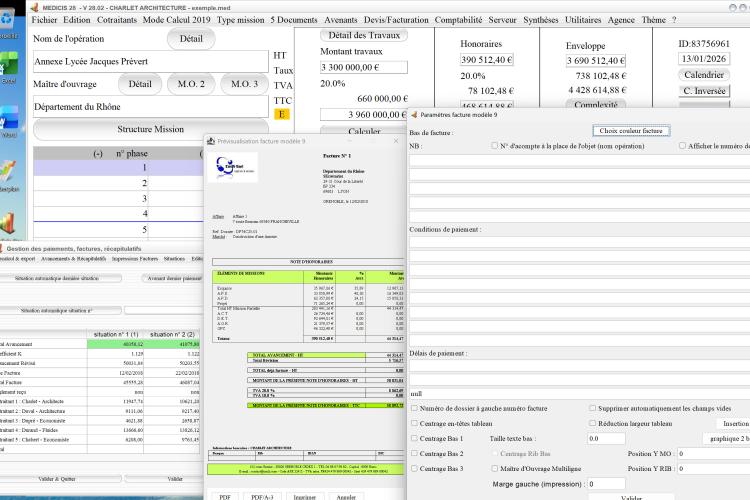
Task: Edit the operation name field Annexe Lycée Jacques Prévert
Action: 151,61
